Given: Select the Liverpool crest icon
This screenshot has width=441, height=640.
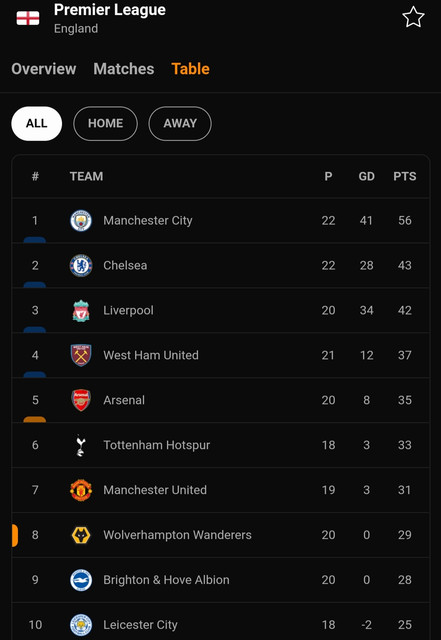Looking at the screenshot, I should pos(81,310).
